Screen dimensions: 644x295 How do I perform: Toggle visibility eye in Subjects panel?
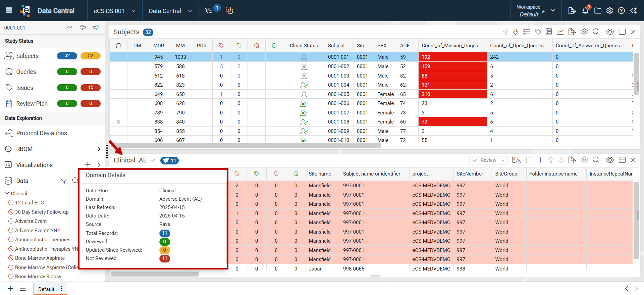click(x=610, y=32)
